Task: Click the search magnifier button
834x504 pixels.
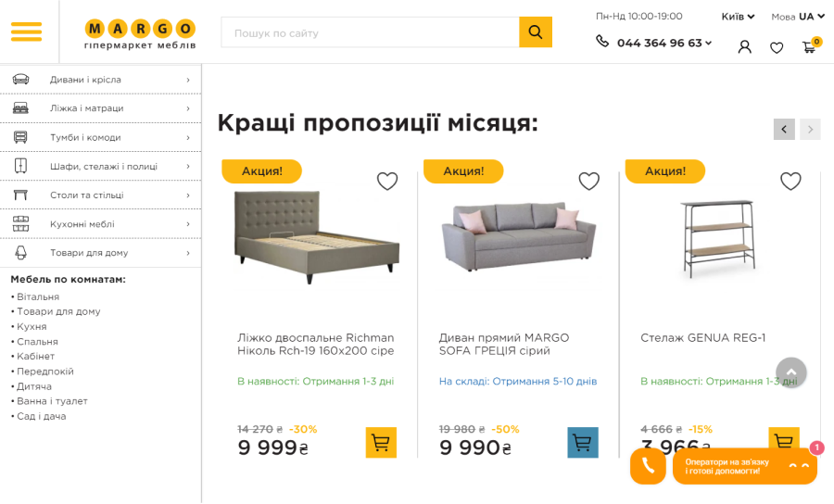Action: coord(536,32)
